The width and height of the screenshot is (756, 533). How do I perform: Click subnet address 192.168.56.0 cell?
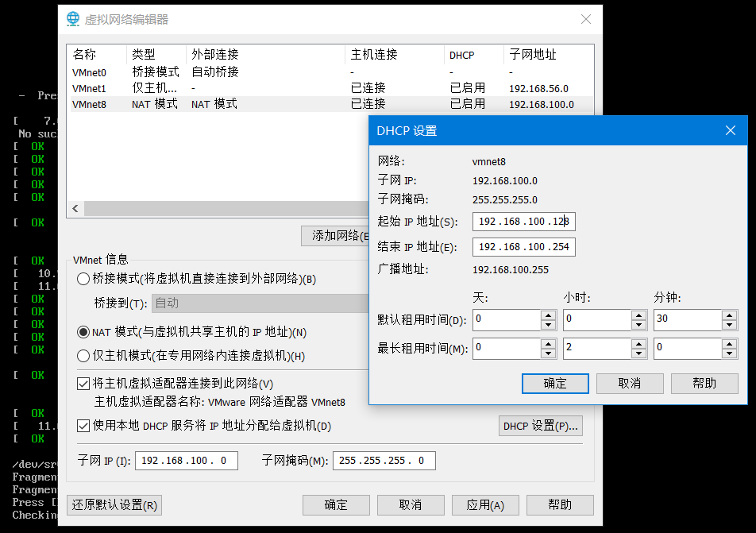538,89
